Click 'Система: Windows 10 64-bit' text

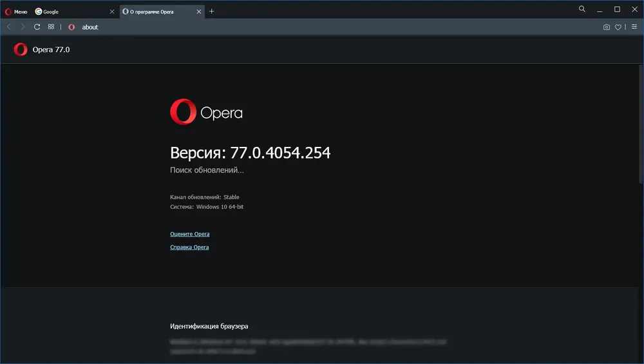207,207
